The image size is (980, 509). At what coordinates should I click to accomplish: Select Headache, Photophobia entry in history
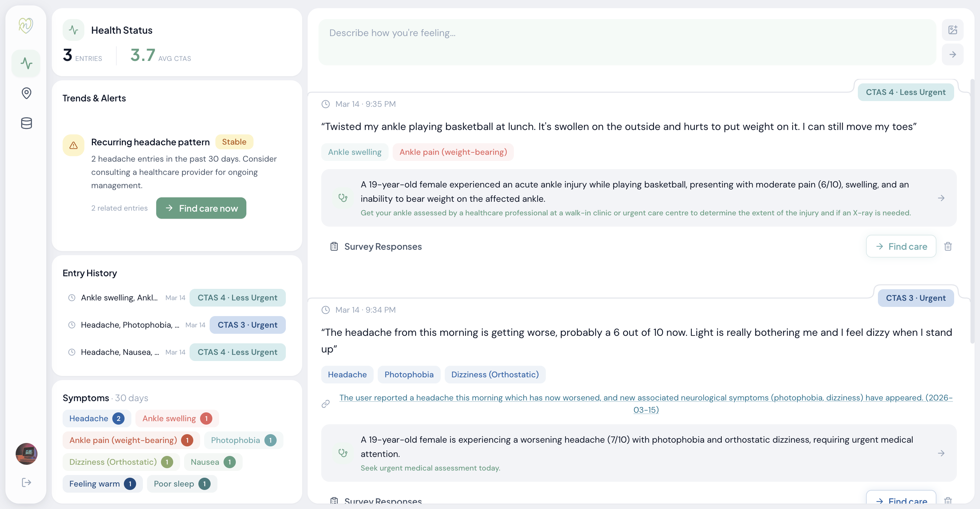coord(129,325)
